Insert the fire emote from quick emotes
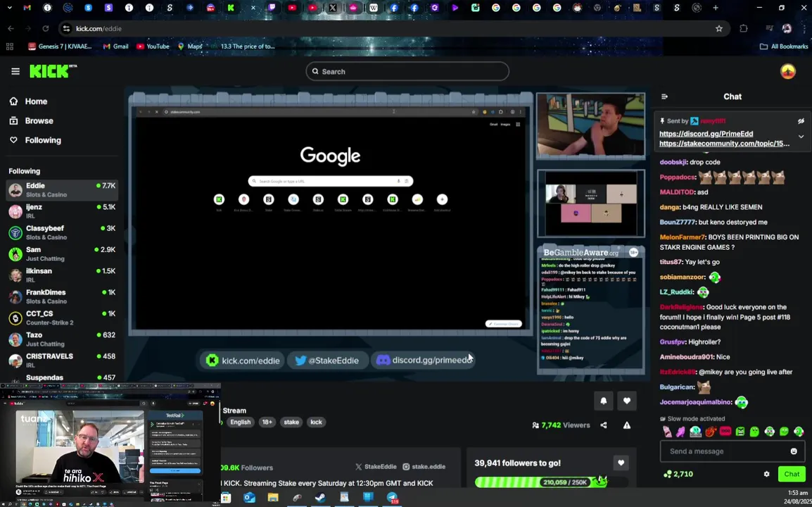The width and height of the screenshot is (812, 507). pyautogui.click(x=710, y=432)
